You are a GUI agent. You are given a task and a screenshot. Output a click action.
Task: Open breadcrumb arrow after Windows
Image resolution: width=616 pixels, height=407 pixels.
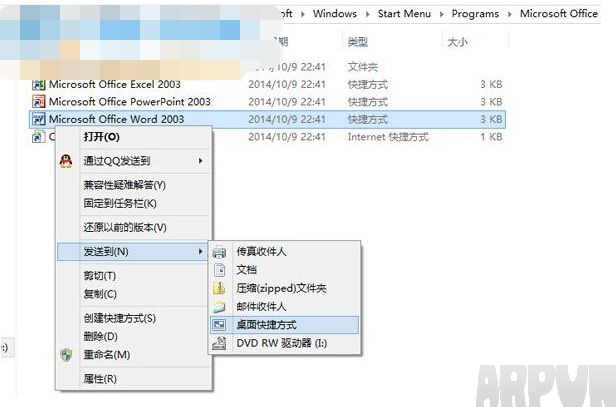tap(368, 14)
